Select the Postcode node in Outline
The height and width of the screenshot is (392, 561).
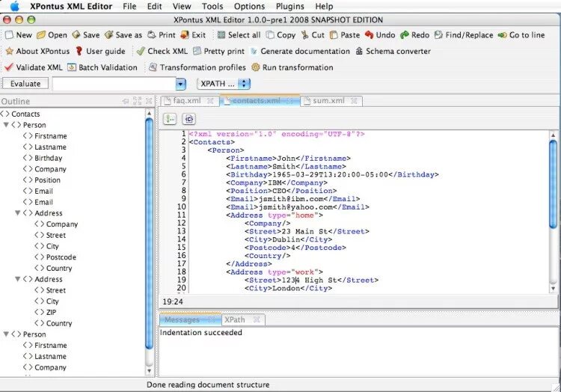coord(61,257)
